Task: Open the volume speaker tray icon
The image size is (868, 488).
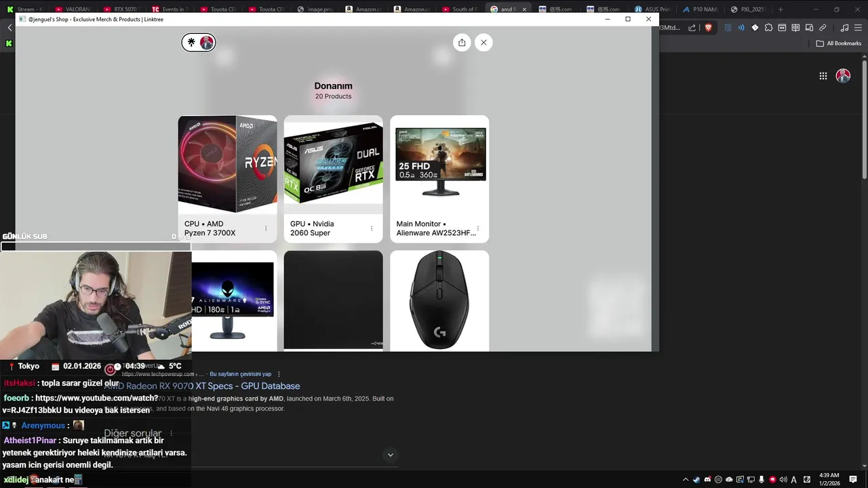Action: click(x=783, y=480)
